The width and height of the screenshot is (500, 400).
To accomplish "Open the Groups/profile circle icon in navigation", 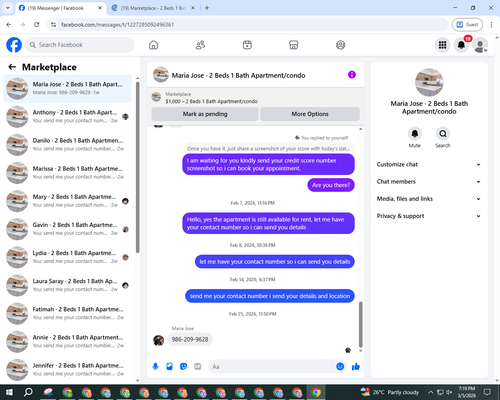I will point(340,45).
